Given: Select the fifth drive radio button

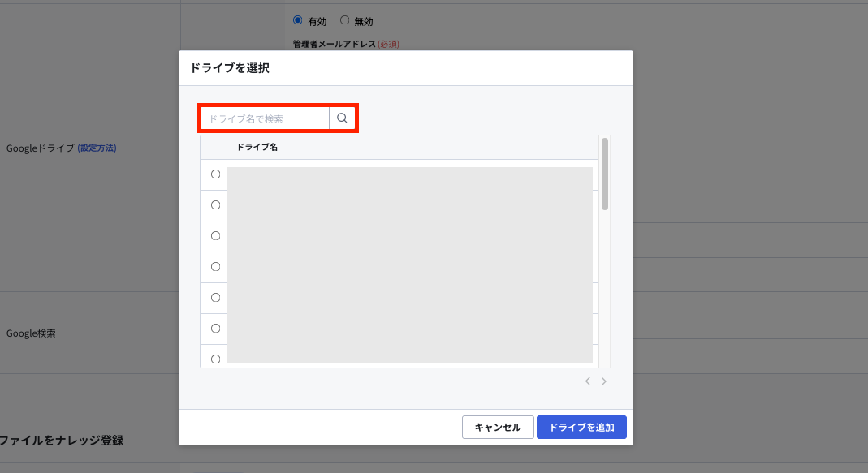Looking at the screenshot, I should [x=216, y=298].
